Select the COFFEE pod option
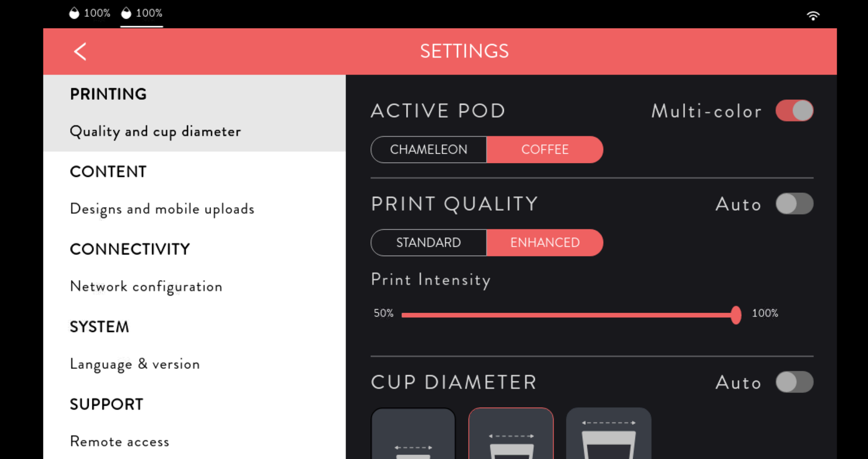 545,149
